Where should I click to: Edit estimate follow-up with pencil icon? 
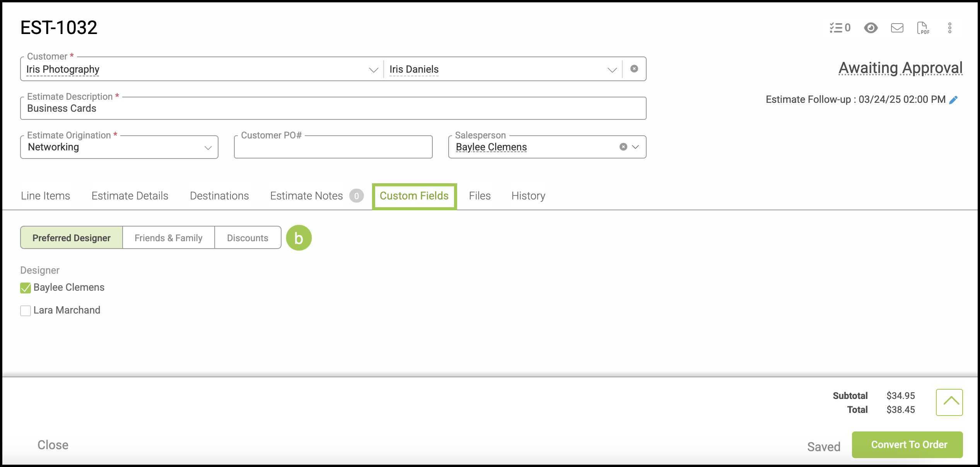point(954,100)
